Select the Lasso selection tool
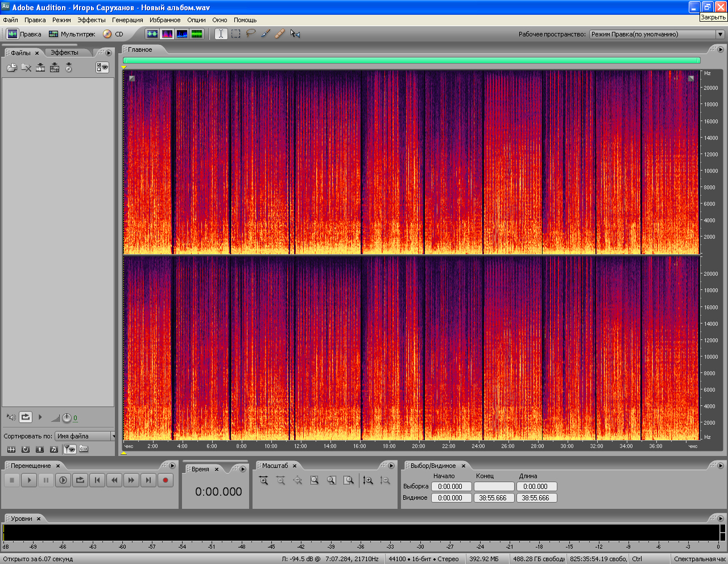 [x=251, y=34]
